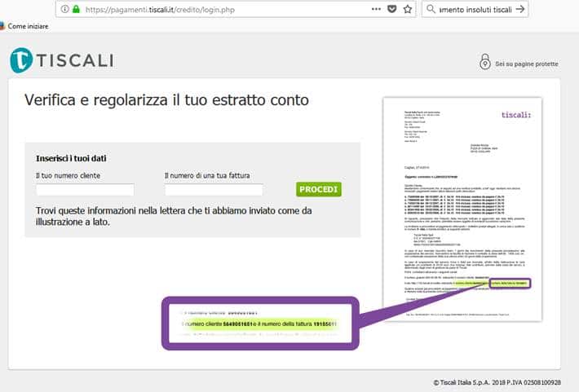Viewport: 579px width, 392px height.
Task: Click the Verifica e regolarizza heading
Action: pyautogui.click(x=166, y=100)
